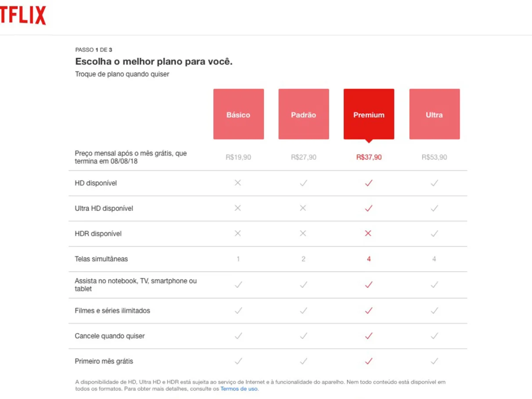Click the HDR X mark under Premium

point(369,234)
